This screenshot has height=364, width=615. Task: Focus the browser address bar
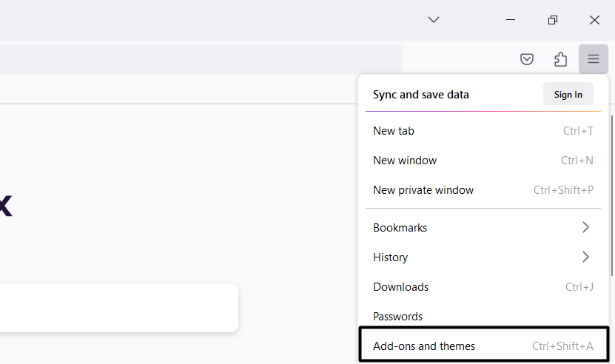coord(200,59)
